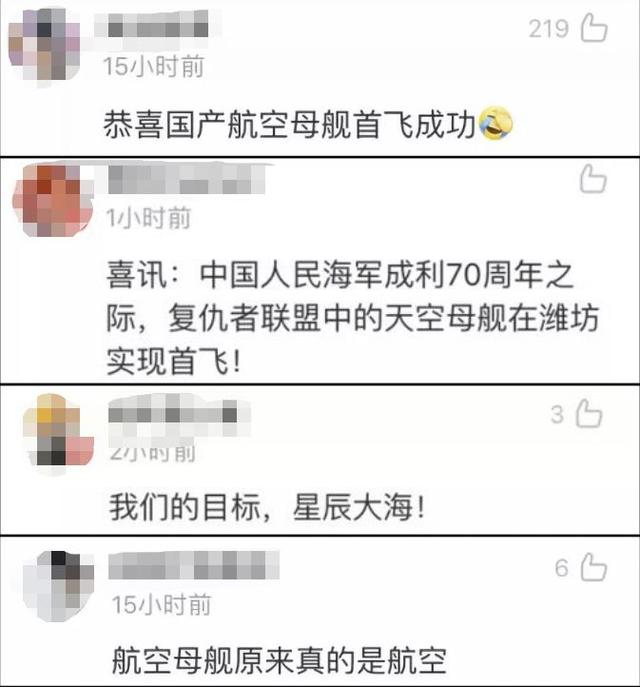Like the comment with 219 likes
Screen dimensions: 640x687
(594, 28)
